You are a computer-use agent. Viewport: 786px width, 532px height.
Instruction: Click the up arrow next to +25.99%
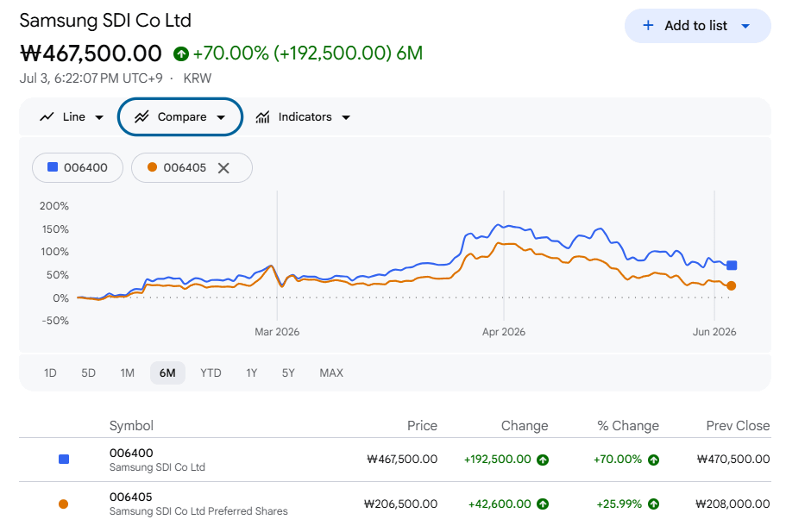click(x=654, y=504)
